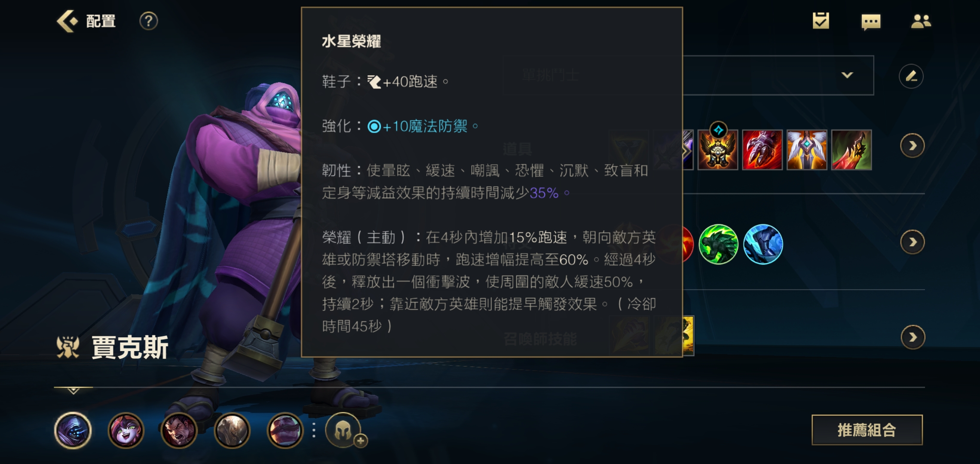The height and width of the screenshot is (464, 980).
Task: Go back using the 配置 arrow
Action: tap(67, 21)
